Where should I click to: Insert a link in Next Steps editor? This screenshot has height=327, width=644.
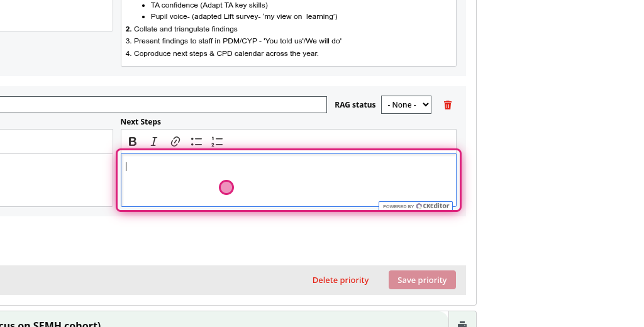coord(175,141)
